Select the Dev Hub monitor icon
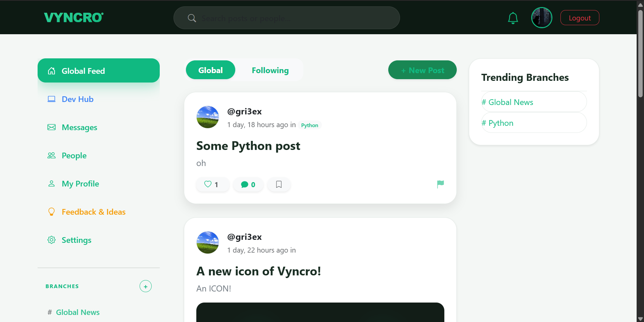Viewport: 644px width, 322px height. coord(51,99)
